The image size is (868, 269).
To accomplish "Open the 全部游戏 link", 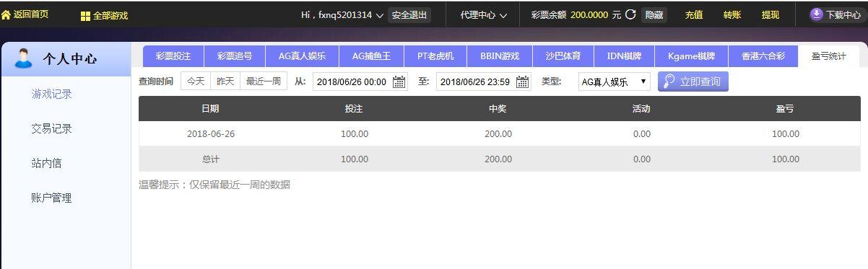I will click(x=110, y=15).
